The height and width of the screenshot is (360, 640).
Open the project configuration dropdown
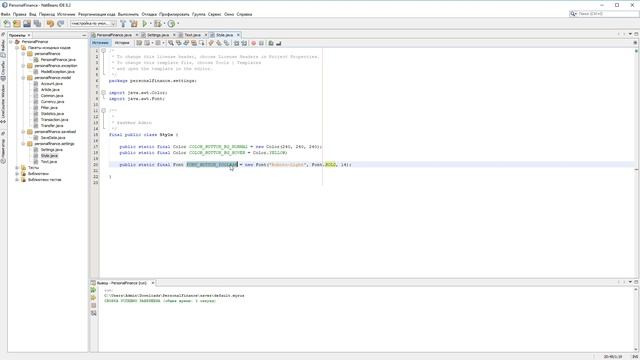point(93,24)
